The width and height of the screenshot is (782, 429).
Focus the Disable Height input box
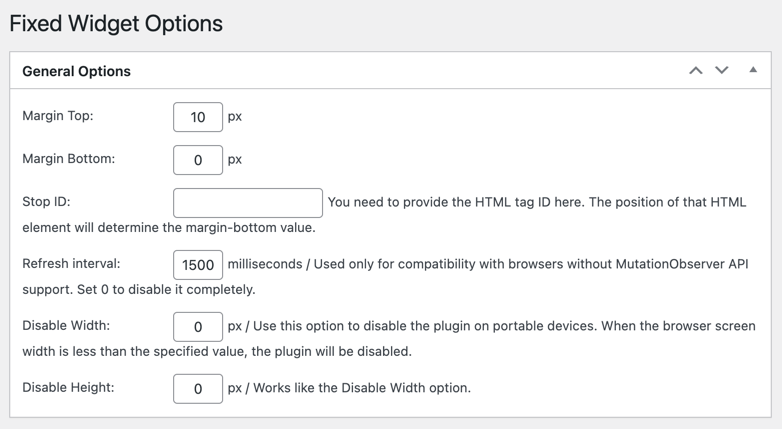pos(198,388)
